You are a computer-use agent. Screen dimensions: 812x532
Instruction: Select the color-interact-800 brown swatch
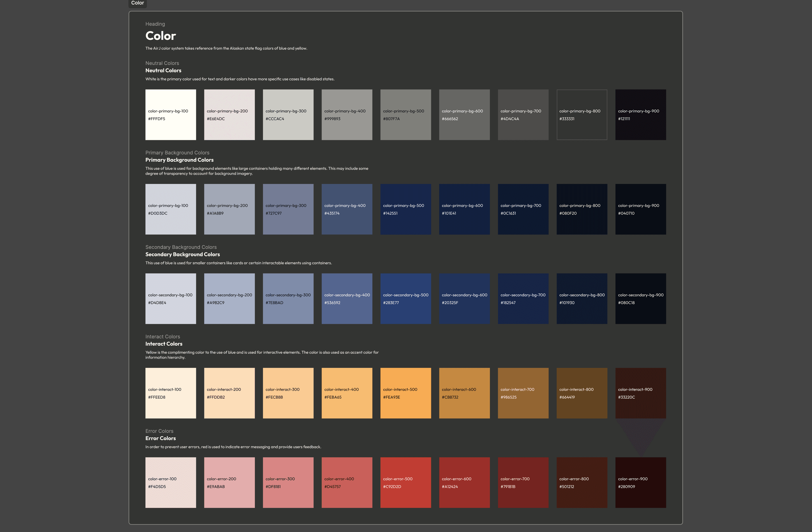582,393
